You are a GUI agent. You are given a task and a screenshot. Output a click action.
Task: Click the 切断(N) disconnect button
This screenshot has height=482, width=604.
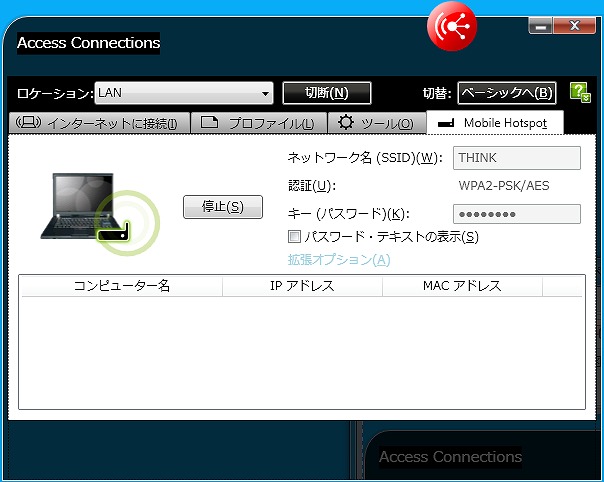coord(327,93)
